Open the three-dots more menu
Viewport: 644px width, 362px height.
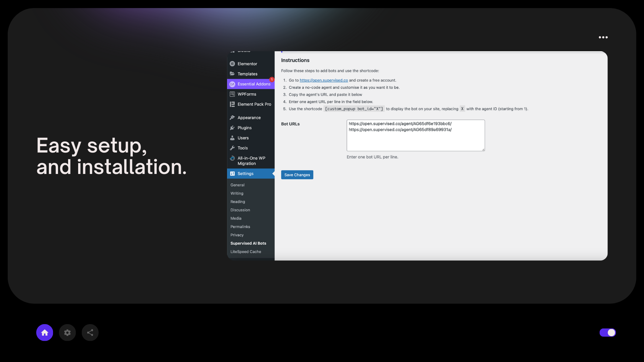603,37
